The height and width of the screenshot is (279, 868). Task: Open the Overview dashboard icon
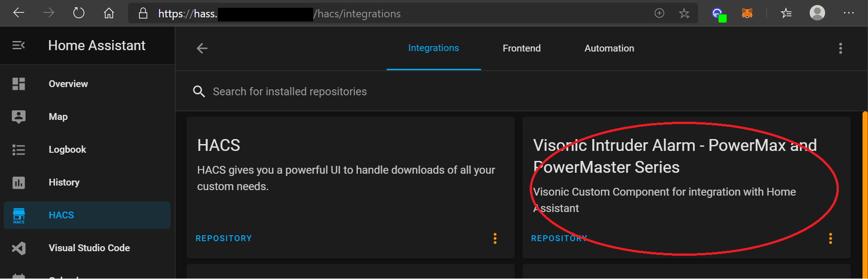18,84
